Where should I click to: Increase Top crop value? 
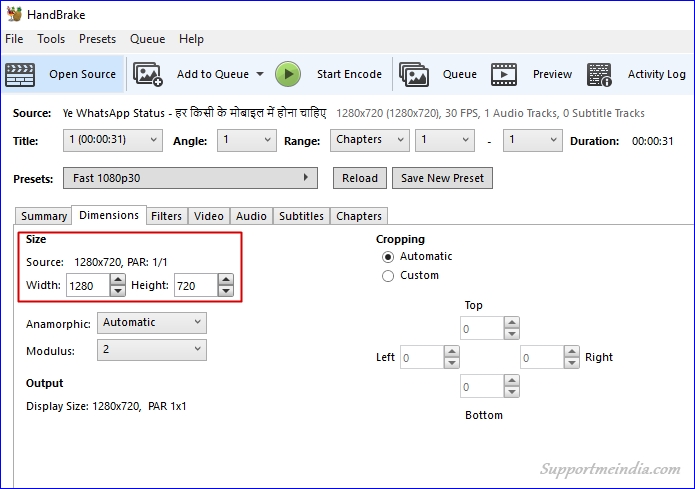(x=511, y=322)
